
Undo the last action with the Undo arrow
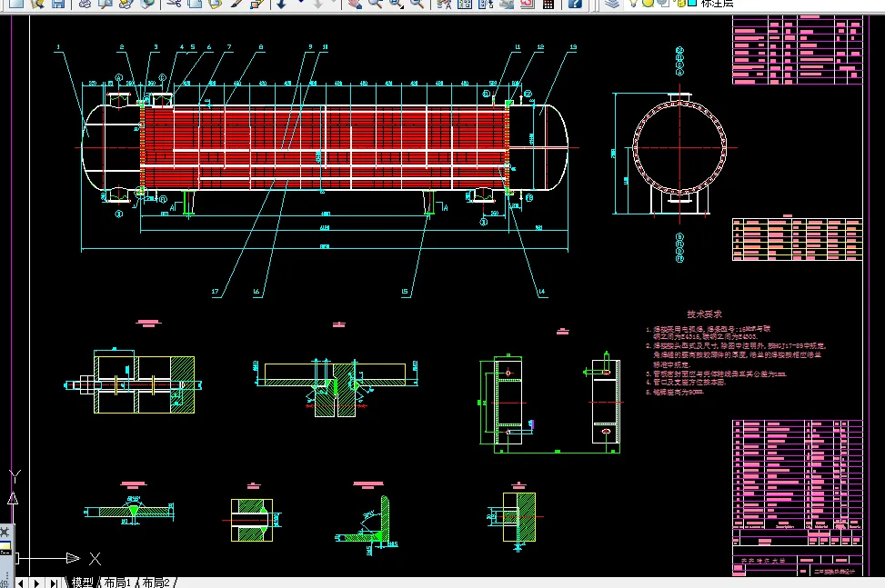click(x=280, y=4)
